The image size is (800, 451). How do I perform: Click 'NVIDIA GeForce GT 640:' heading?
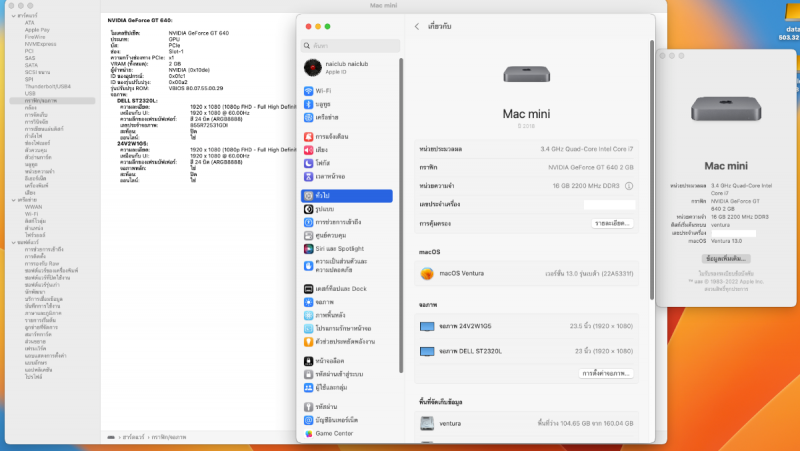[140, 20]
